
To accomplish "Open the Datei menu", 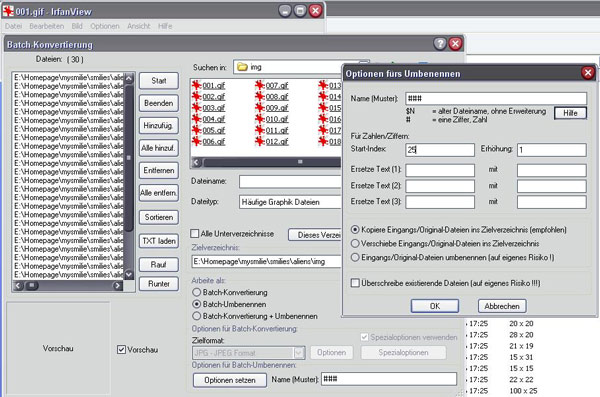I will [13, 26].
